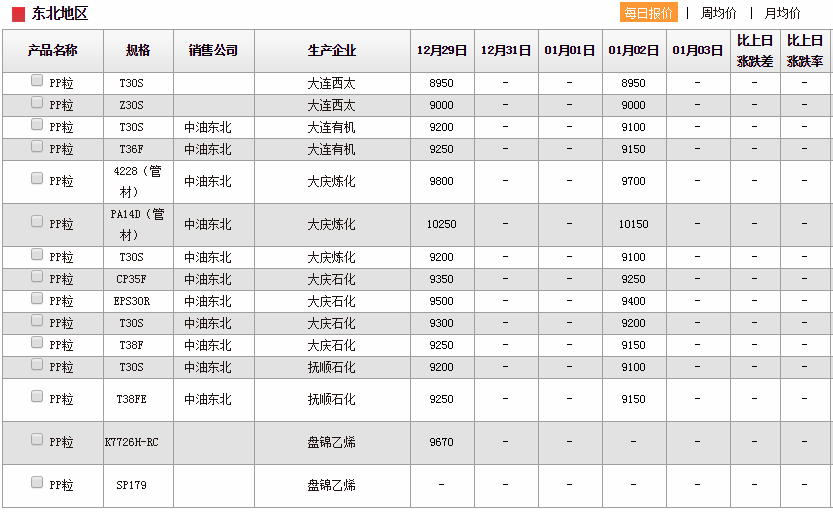Select checkbox of T36F 大连有机 row
The width and height of the screenshot is (833, 512).
click(x=37, y=146)
